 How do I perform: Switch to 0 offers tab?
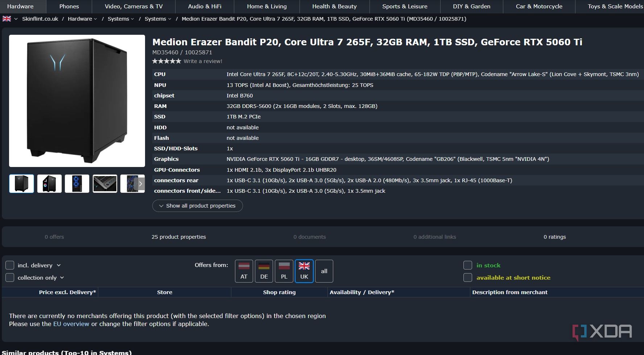coord(54,237)
